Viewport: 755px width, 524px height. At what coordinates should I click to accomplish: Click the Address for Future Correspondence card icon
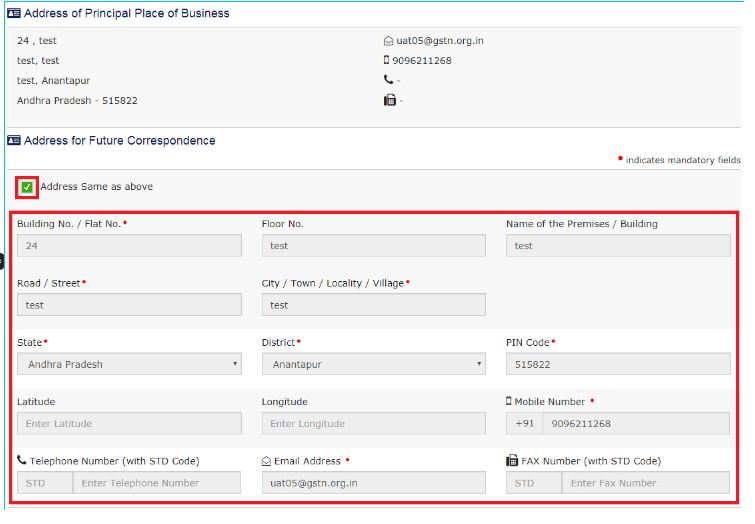[x=13, y=141]
